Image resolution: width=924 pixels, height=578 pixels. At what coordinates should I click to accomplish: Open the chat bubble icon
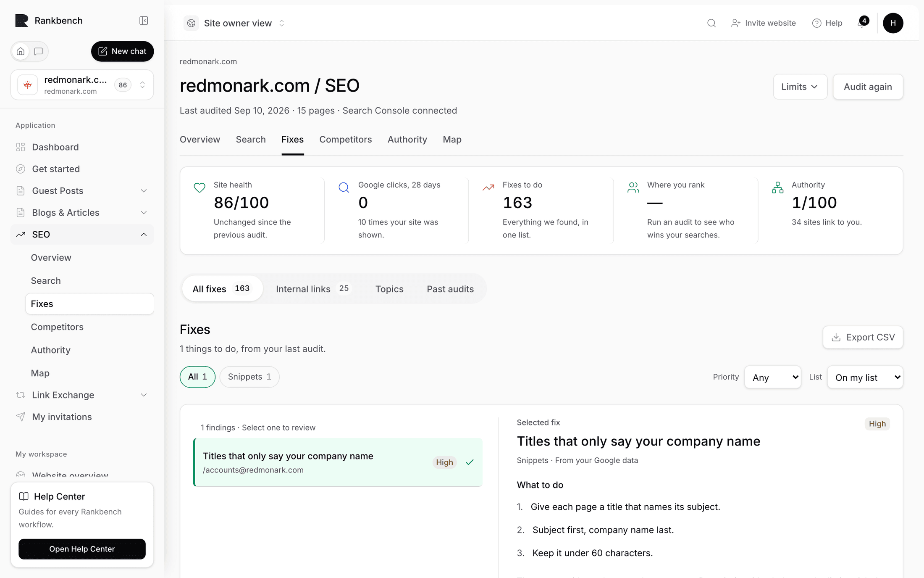click(x=39, y=51)
